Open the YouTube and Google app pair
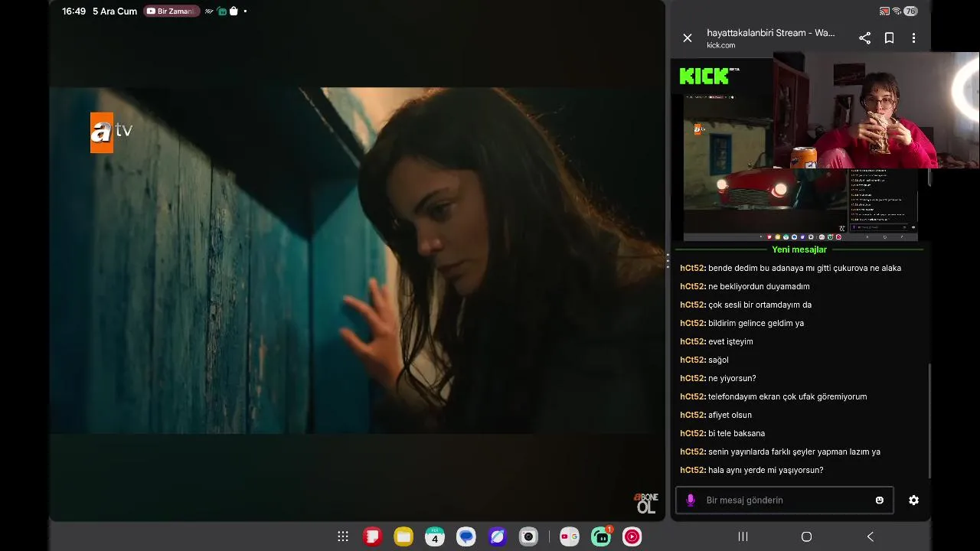This screenshot has height=551, width=980. pos(569,537)
